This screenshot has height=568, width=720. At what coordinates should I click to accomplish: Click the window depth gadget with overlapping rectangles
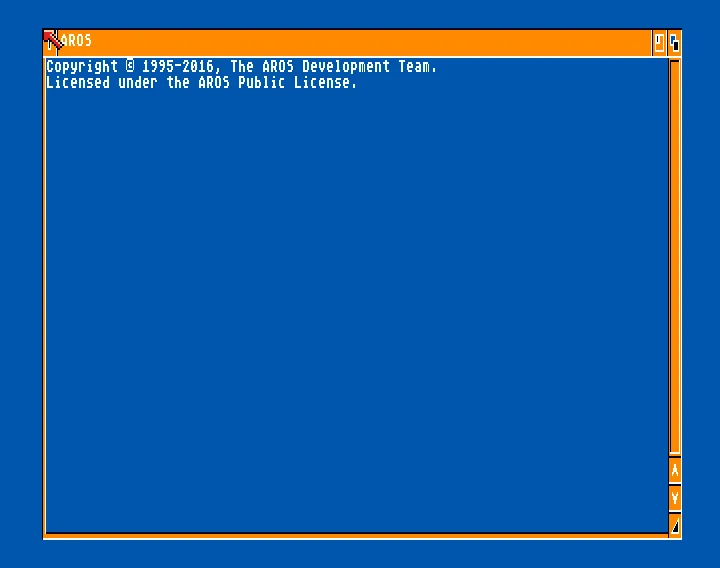pos(674,43)
